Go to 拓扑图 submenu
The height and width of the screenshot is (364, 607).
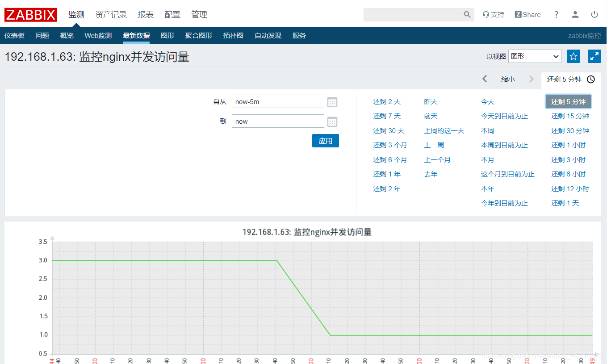pos(233,36)
